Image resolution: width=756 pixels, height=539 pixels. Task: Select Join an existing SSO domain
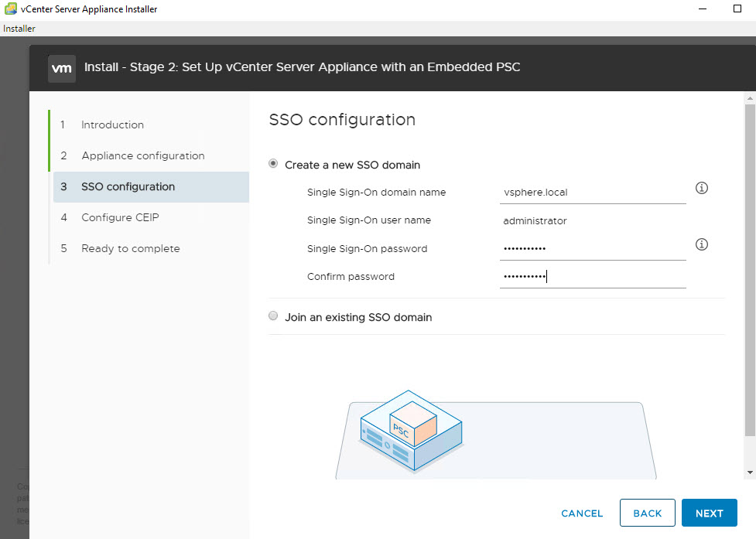pyautogui.click(x=272, y=316)
